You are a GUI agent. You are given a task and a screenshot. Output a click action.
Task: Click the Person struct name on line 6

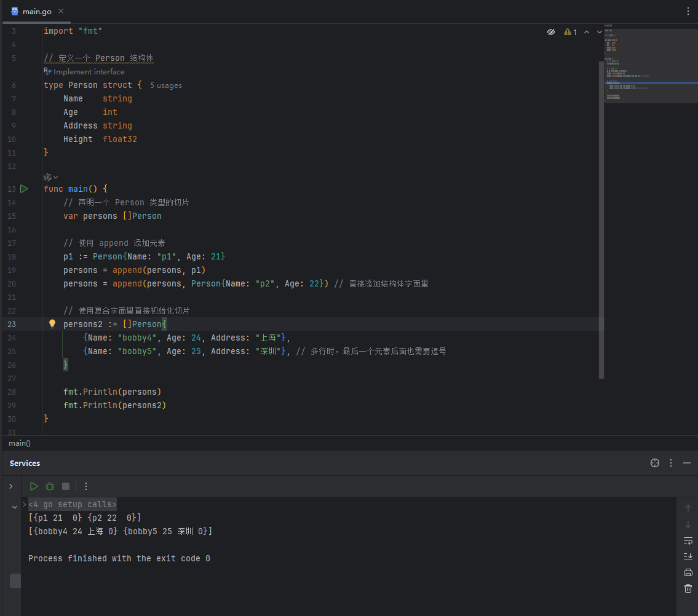click(x=83, y=85)
